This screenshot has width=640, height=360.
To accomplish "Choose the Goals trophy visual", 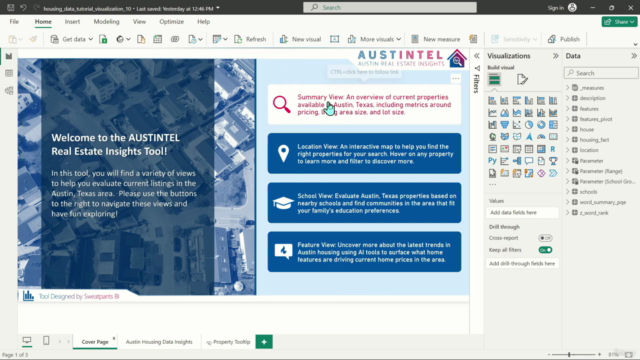I will pos(553,161).
